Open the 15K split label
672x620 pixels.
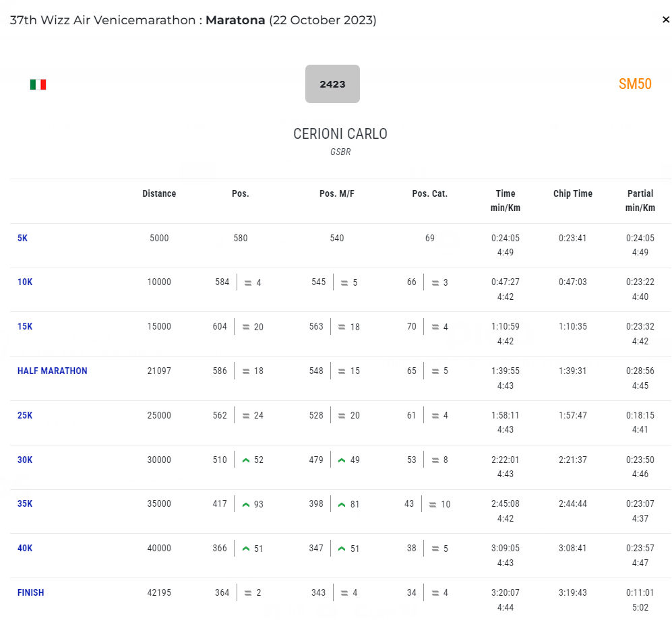[x=25, y=327]
